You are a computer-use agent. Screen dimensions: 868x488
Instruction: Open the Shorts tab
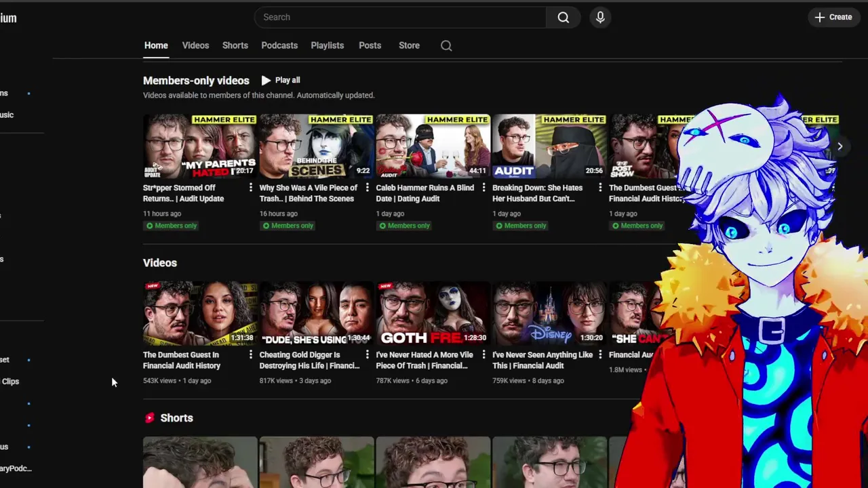point(235,45)
